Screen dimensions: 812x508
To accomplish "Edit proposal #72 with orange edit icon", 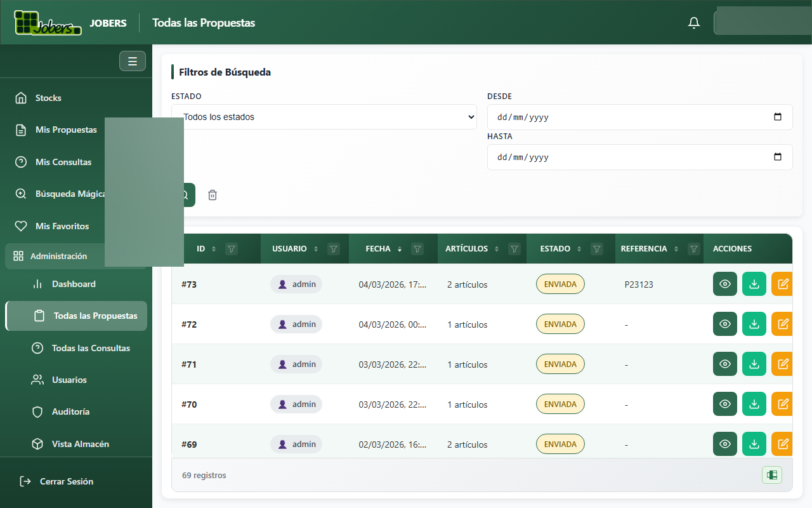I will click(x=783, y=324).
